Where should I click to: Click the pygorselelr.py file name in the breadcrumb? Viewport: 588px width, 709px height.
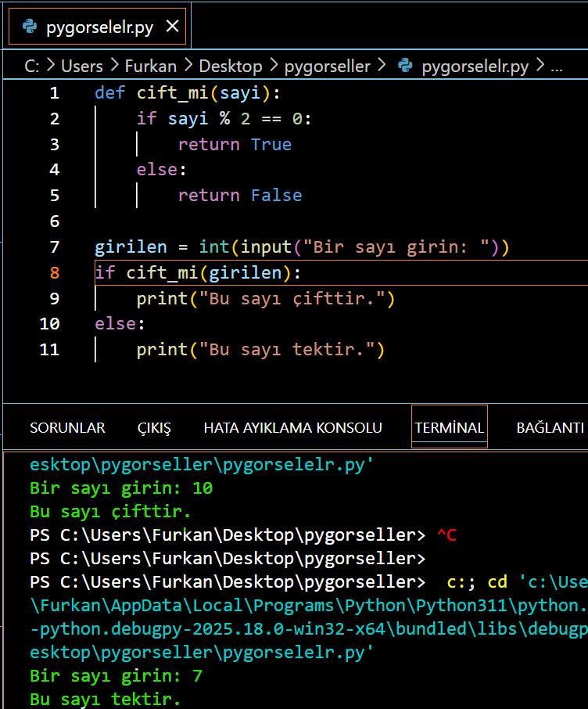click(x=475, y=67)
